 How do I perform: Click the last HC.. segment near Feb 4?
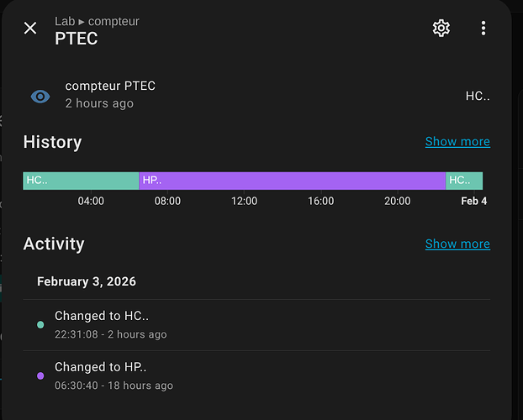464,181
